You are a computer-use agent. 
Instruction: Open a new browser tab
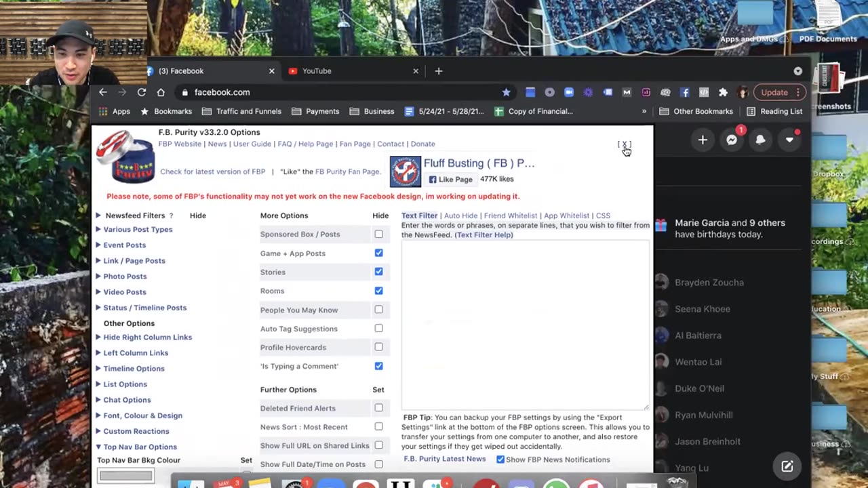pos(438,70)
